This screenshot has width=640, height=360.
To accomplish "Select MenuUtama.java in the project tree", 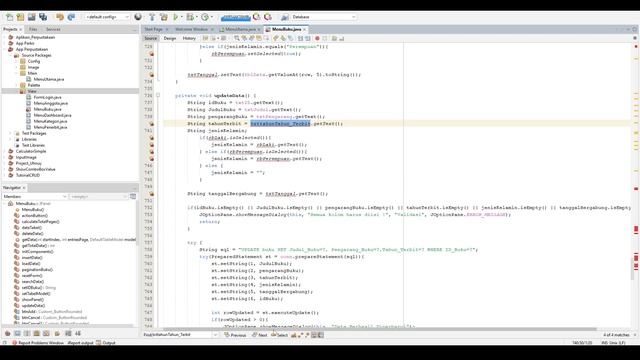I will [49, 79].
